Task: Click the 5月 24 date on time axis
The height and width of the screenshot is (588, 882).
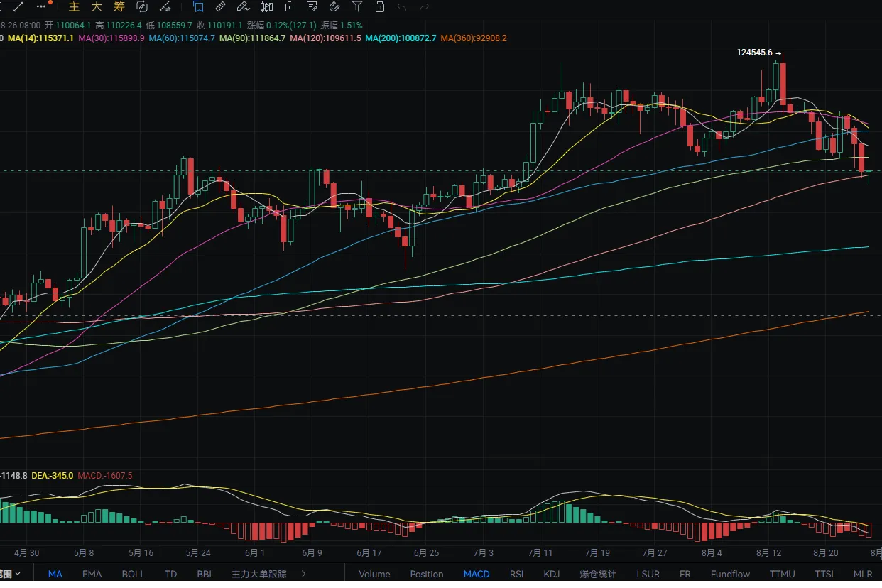Action: pyautogui.click(x=198, y=552)
